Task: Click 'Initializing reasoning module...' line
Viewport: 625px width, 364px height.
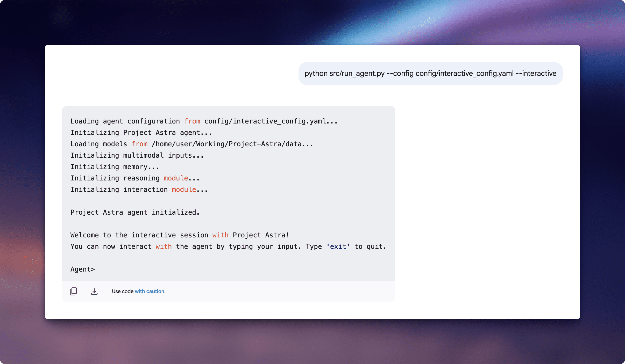Action: pos(135,178)
